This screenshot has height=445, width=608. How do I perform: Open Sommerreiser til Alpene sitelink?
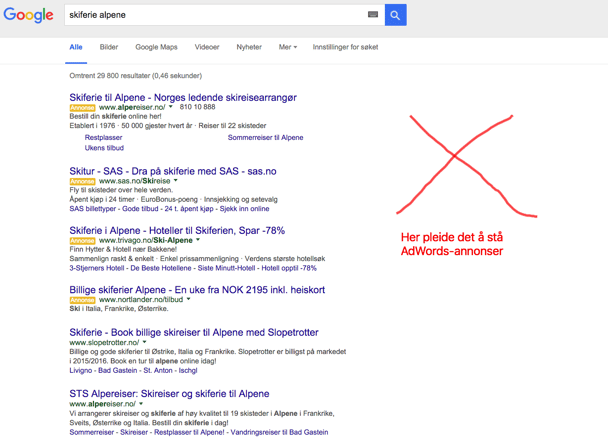coord(266,137)
